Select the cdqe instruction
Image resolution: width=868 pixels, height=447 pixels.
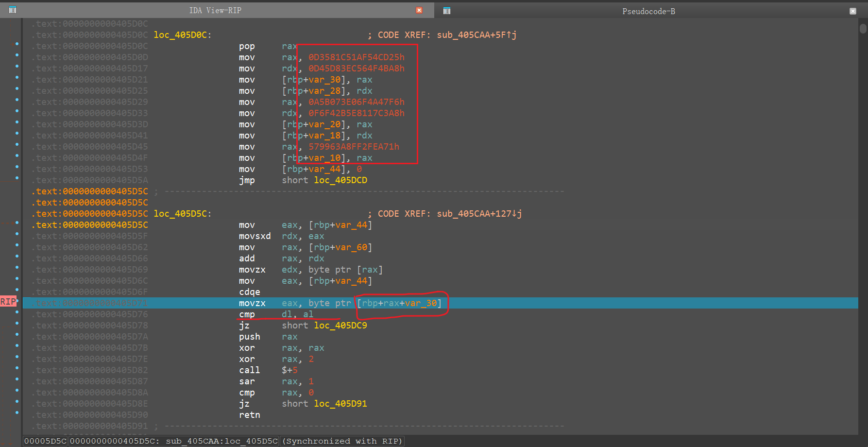(x=250, y=292)
